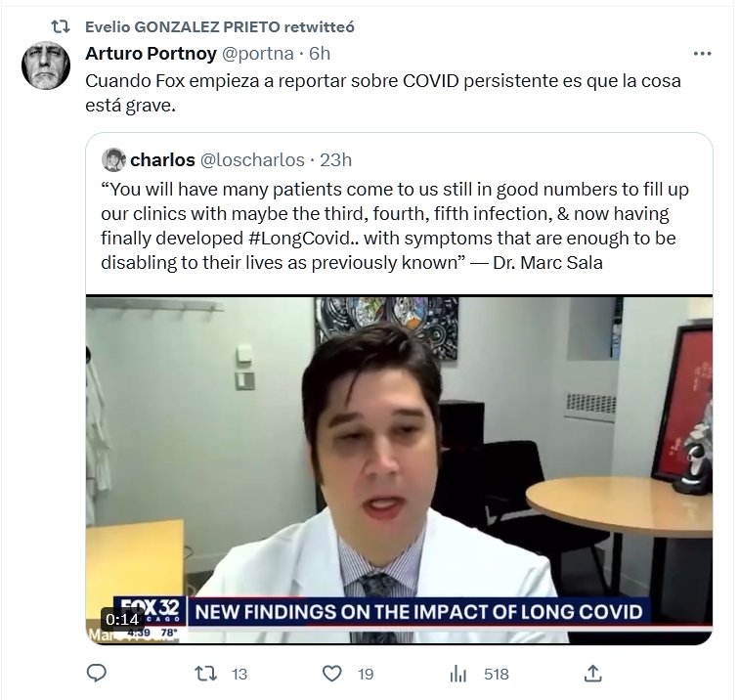
Task: Share tweet via the upload arrow icon
Action: click(x=593, y=674)
